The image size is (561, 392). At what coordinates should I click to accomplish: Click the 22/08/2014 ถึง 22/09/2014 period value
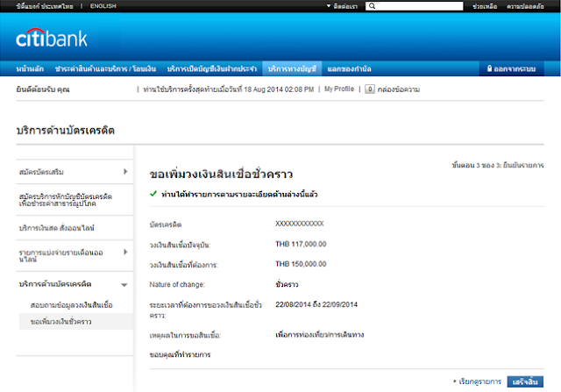click(x=316, y=304)
